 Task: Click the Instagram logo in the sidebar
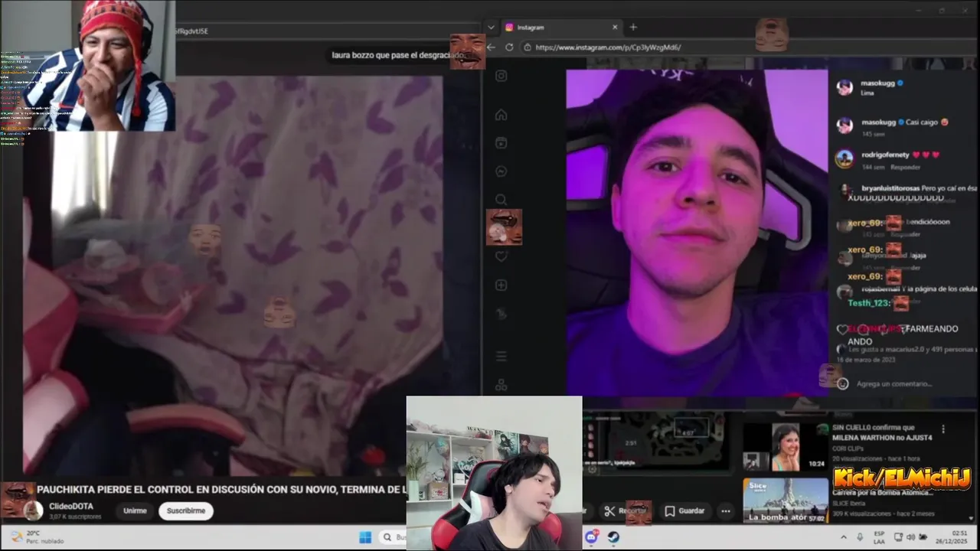(x=501, y=76)
